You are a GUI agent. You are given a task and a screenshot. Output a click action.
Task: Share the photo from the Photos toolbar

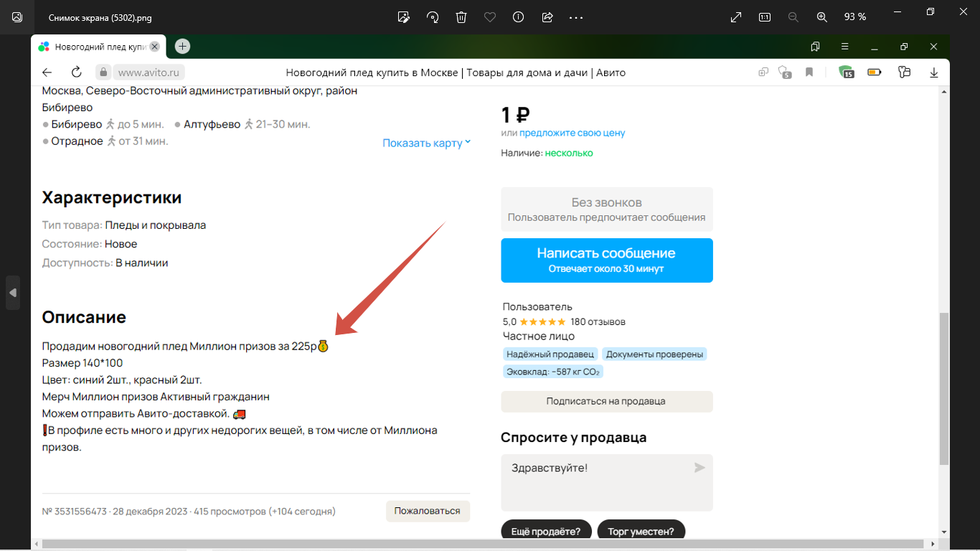(547, 17)
